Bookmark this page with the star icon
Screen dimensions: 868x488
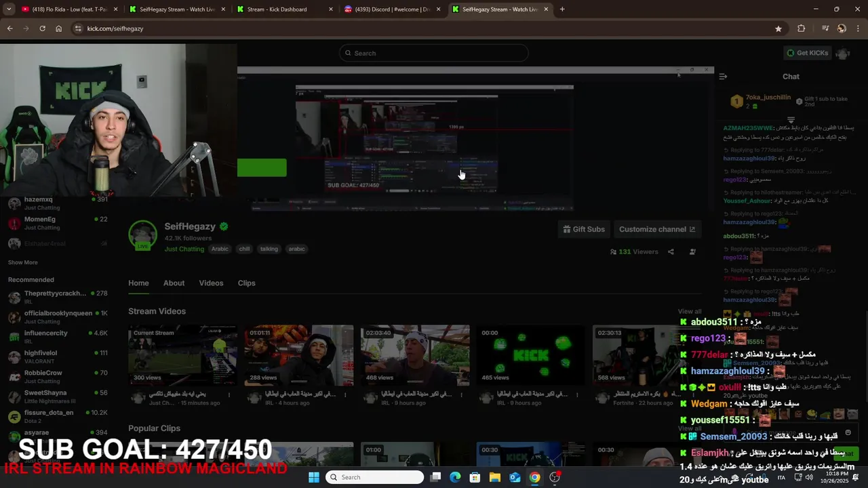(778, 28)
